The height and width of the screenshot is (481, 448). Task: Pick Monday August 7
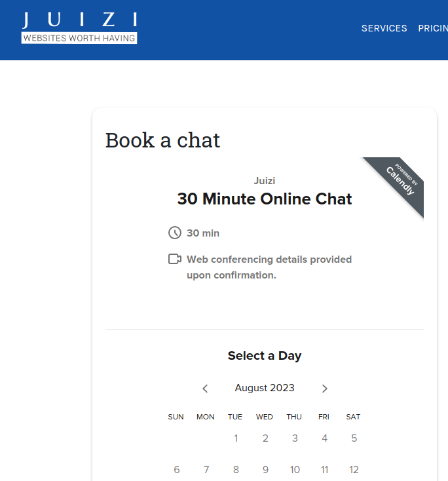(x=206, y=470)
